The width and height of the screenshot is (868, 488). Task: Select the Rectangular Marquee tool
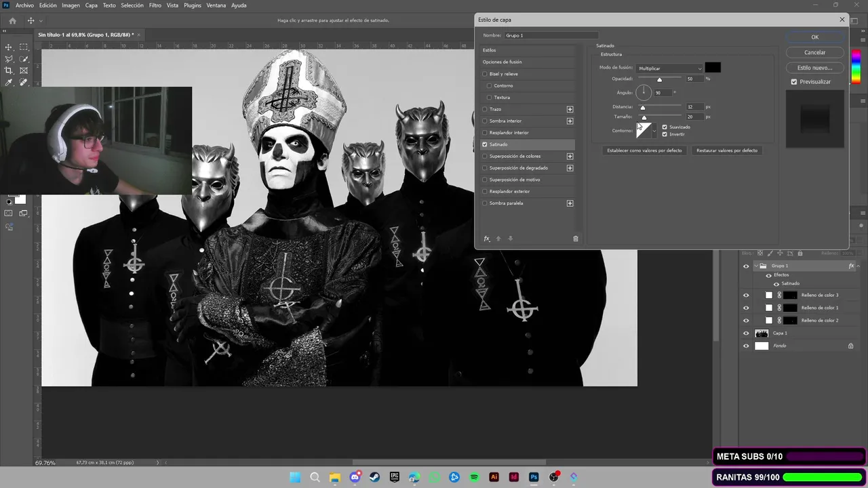(x=24, y=47)
